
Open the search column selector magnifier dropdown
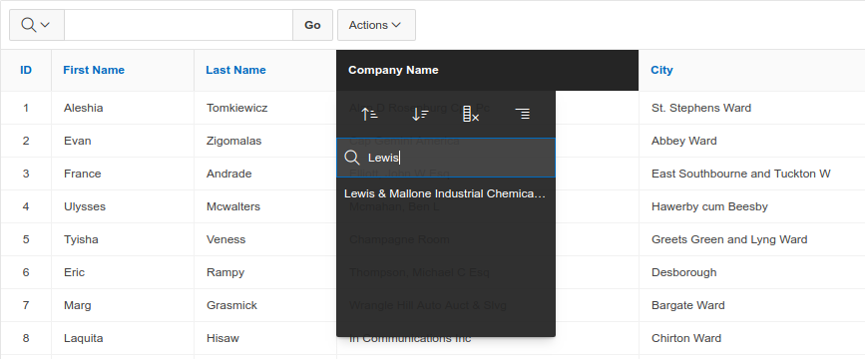coord(37,25)
